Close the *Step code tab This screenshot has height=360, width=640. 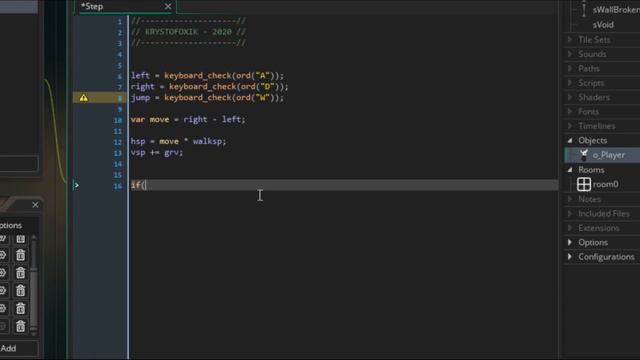pos(168,6)
